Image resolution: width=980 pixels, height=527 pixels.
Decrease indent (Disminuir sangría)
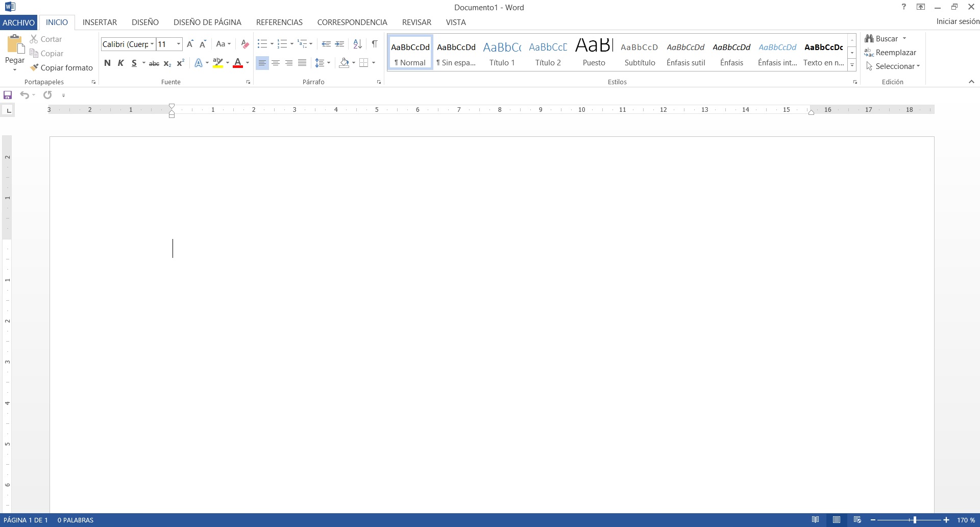click(x=326, y=44)
